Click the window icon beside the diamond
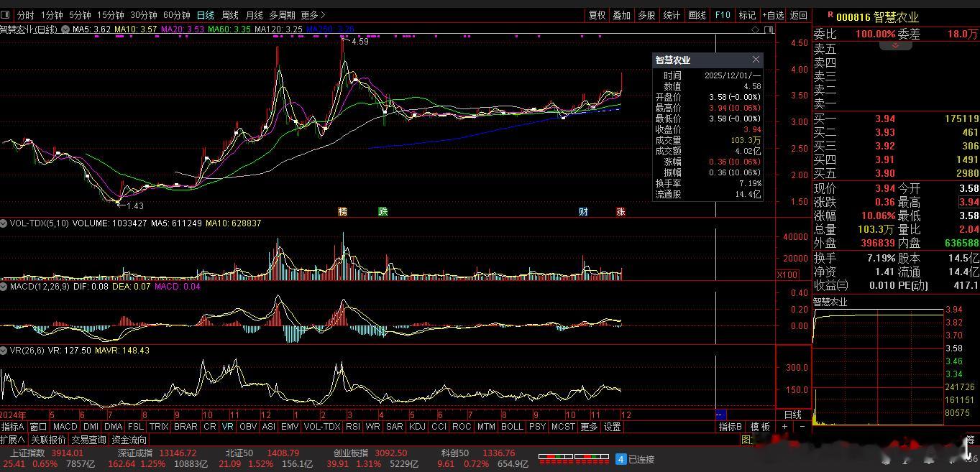The image size is (980, 472). click(769, 29)
